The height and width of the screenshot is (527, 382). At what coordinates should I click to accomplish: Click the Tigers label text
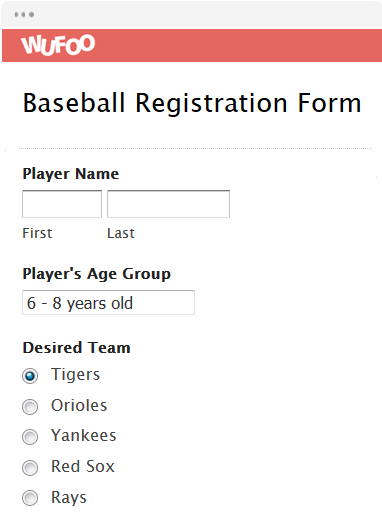pos(76,375)
